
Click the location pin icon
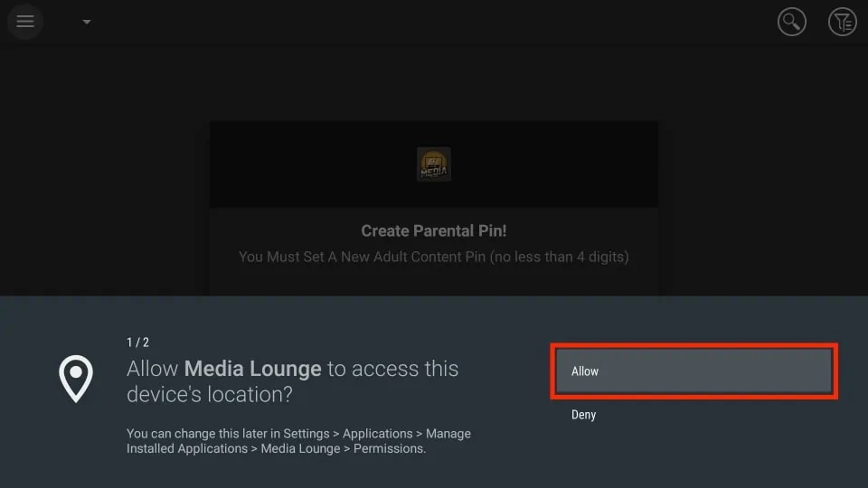pos(76,379)
